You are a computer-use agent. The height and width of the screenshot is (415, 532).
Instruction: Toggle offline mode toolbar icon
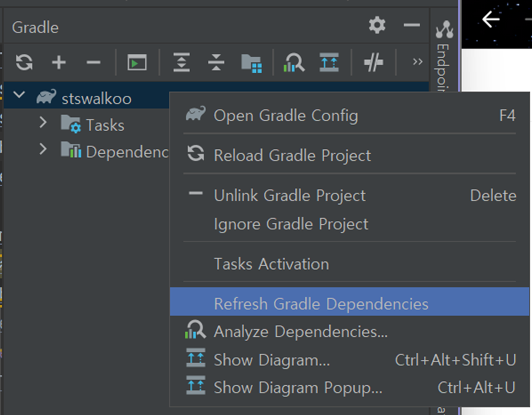pyautogui.click(x=373, y=62)
